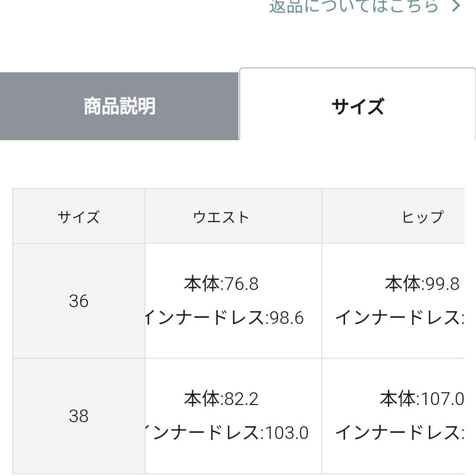The width and height of the screenshot is (476, 476).
Task: Click the インナードレス:103.0 waist value
Action: [226, 433]
